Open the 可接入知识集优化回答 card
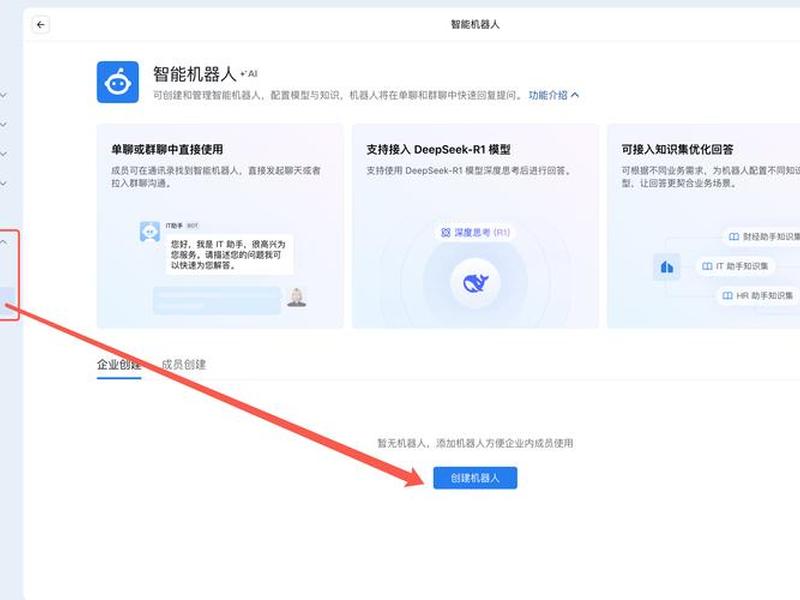 (704, 226)
